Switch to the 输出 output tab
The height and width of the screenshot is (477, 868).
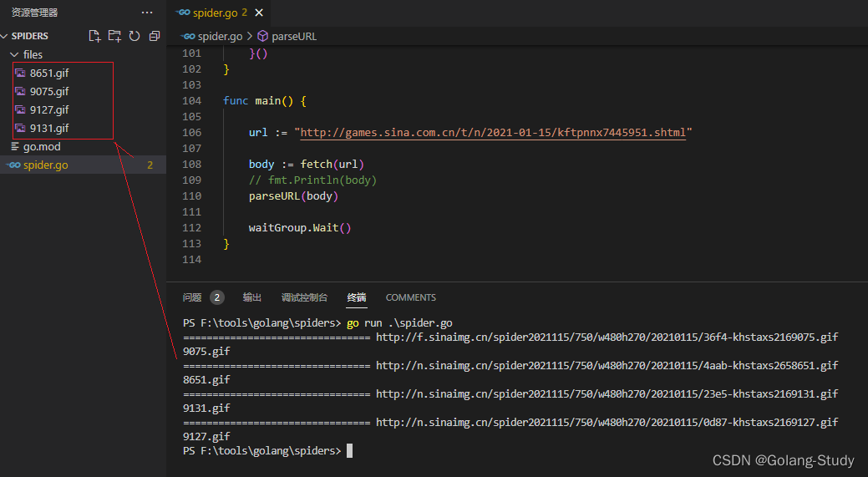[x=251, y=297]
